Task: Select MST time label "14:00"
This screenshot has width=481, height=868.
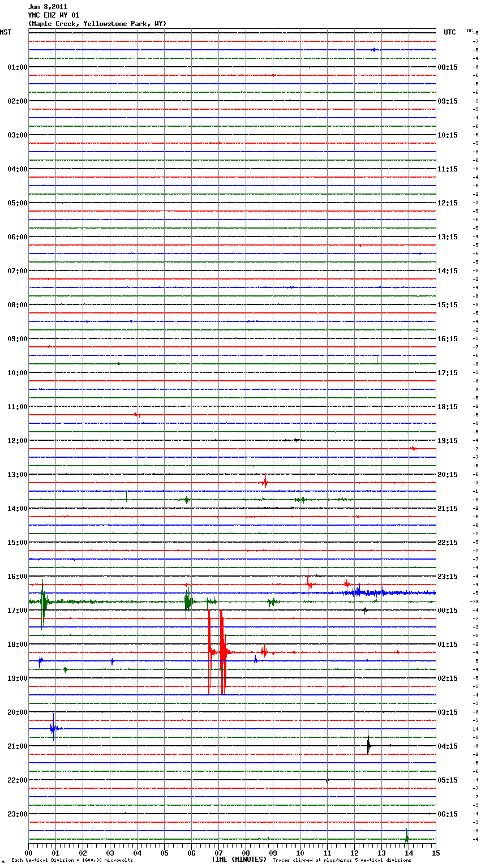Action: pos(18,509)
